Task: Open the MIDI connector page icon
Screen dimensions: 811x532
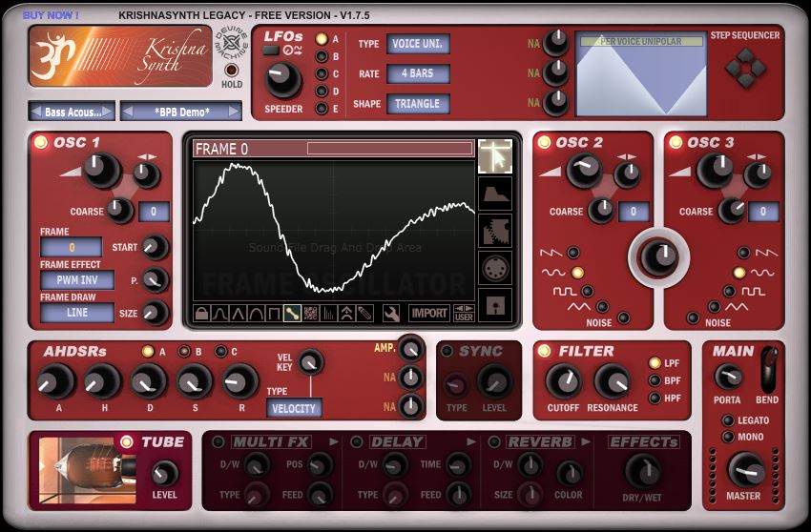Action: (x=495, y=268)
